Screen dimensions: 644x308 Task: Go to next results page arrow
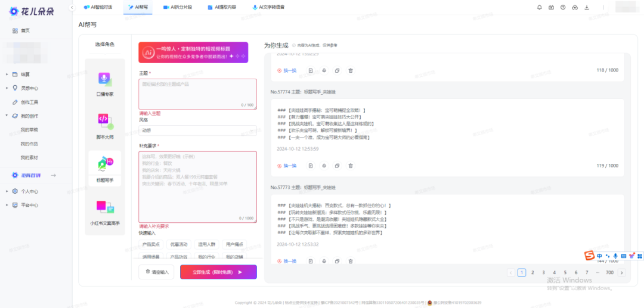(x=622, y=272)
